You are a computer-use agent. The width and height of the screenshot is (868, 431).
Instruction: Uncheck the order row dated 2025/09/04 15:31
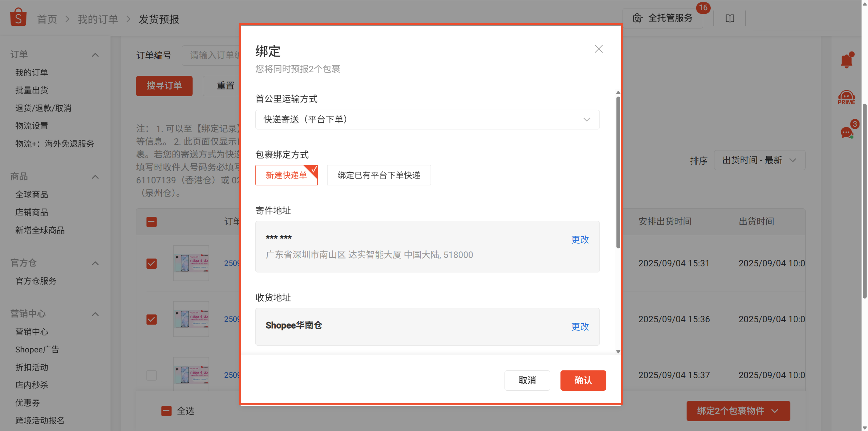(152, 263)
